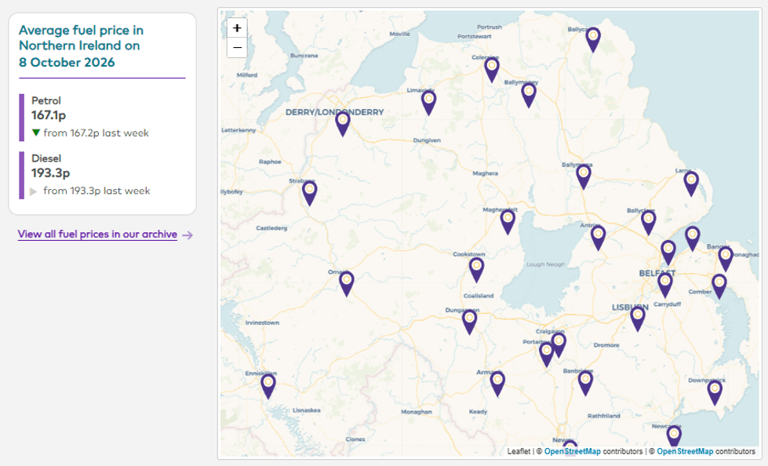Image resolution: width=768 pixels, height=466 pixels.
Task: Click the Dromore label on the map
Action: click(606, 345)
